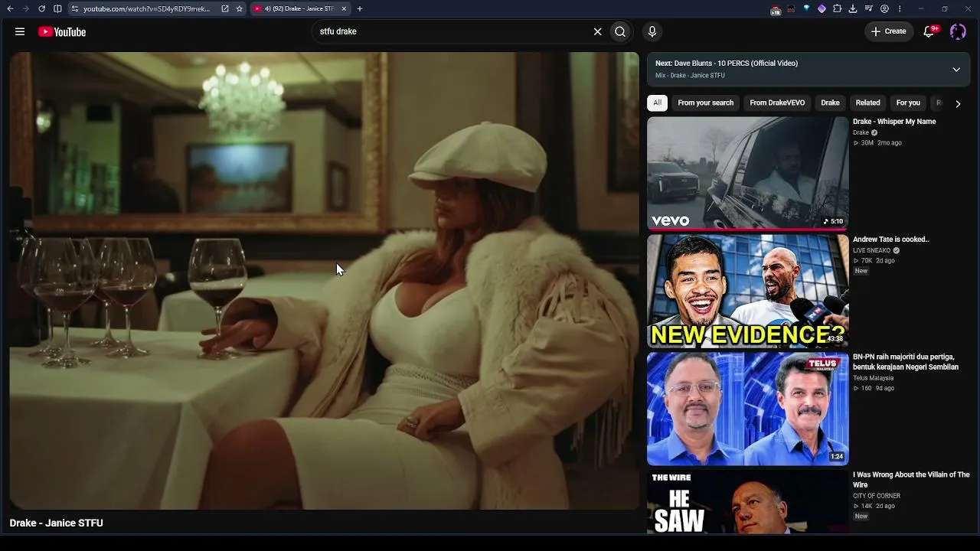The image size is (980, 551).
Task: Visit the Telus Malaysia channel
Action: coord(874,378)
